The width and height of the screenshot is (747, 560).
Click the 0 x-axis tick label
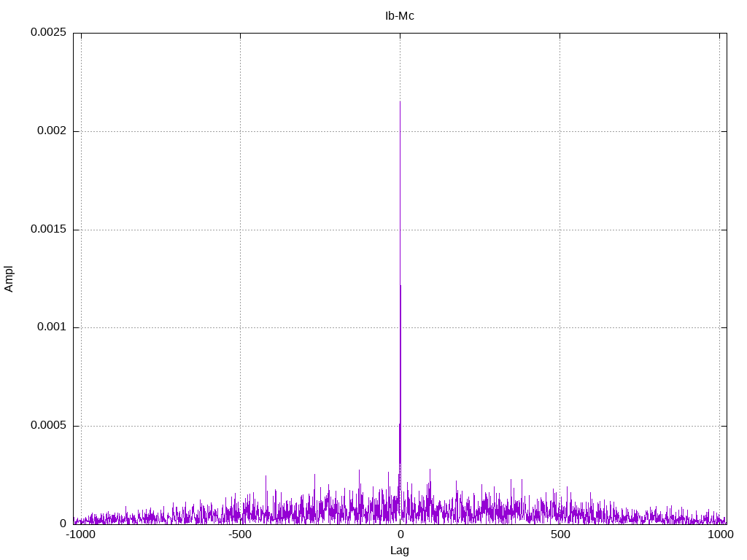[400, 534]
